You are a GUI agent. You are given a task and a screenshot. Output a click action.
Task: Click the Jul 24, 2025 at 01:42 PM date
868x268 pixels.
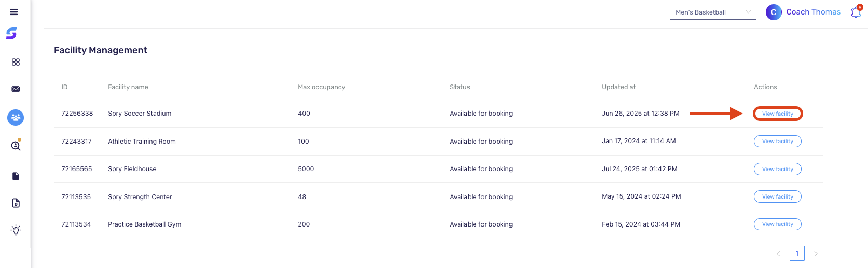click(640, 169)
